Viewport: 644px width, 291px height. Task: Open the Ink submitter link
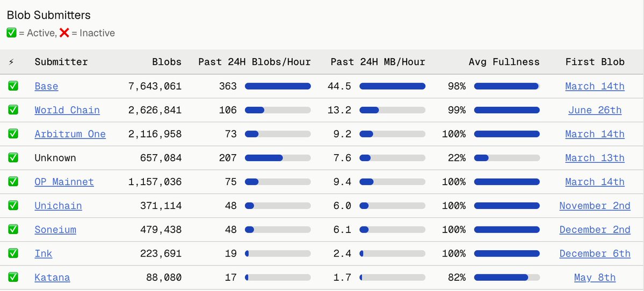click(44, 253)
